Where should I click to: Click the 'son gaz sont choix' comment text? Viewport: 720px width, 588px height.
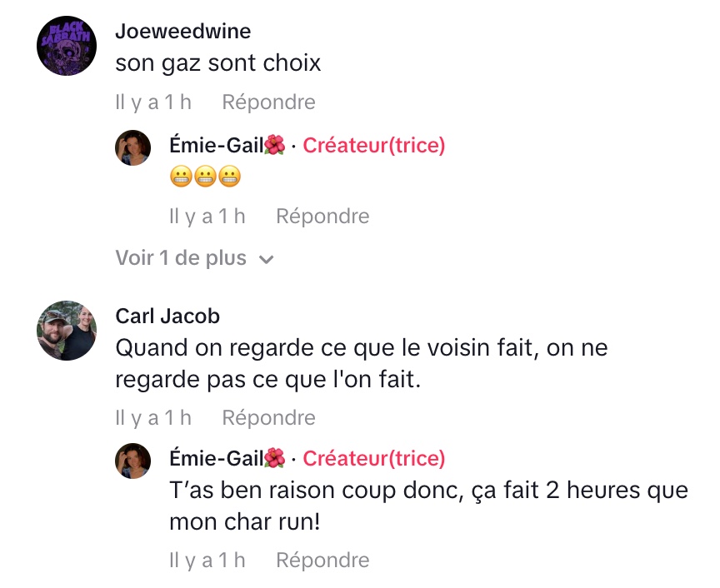pos(217,63)
